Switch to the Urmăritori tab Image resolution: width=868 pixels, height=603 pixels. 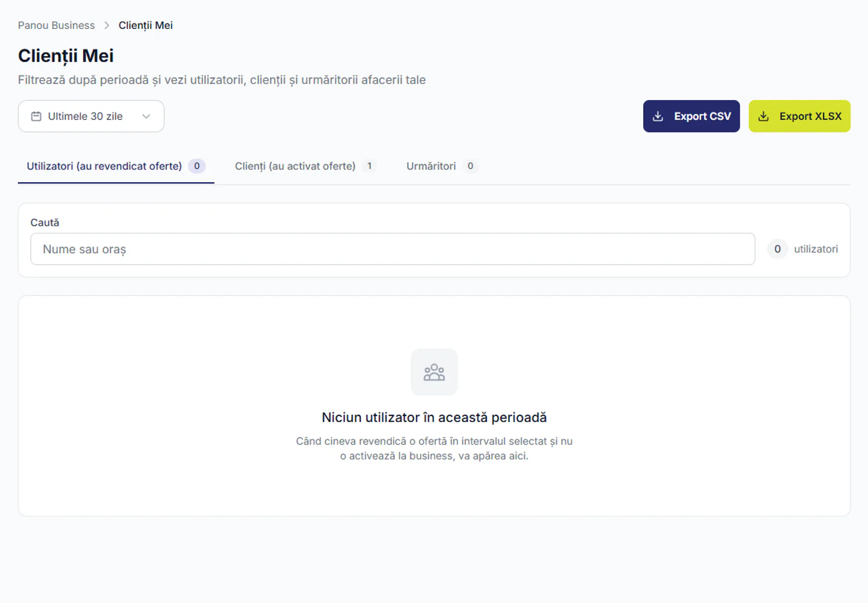[442, 166]
